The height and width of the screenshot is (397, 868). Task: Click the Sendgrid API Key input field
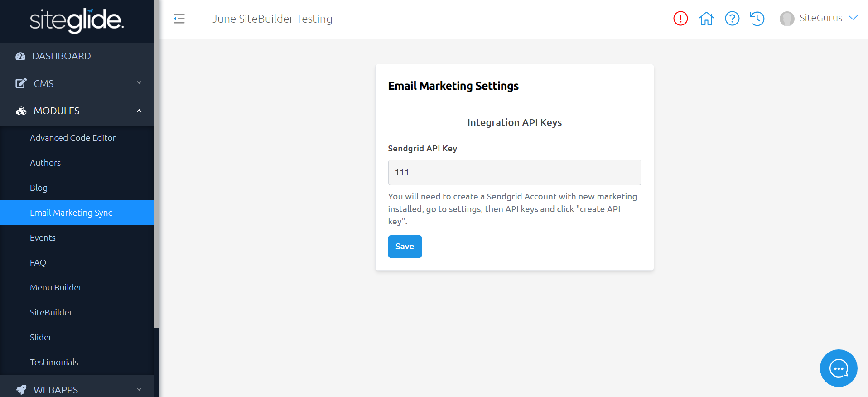514,172
